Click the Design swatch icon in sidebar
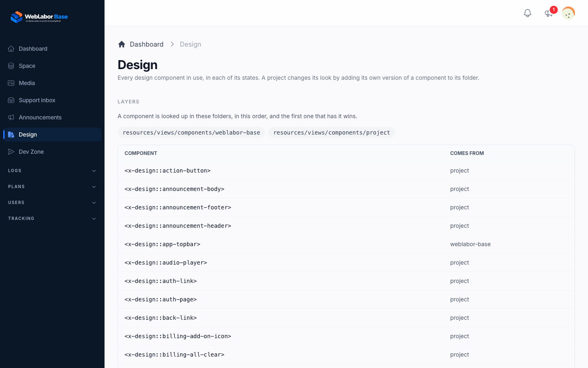This screenshot has height=368, width=588. click(11, 135)
